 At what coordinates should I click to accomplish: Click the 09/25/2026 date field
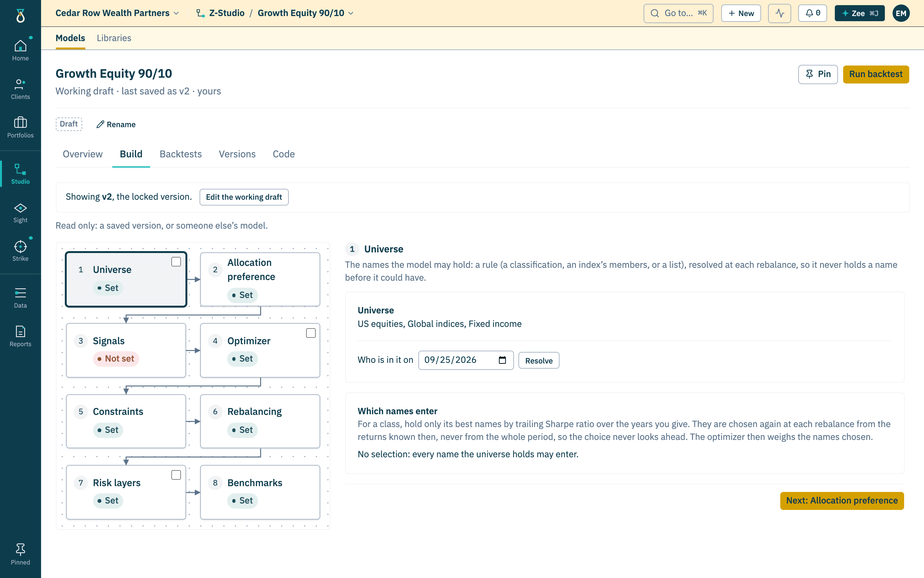466,360
